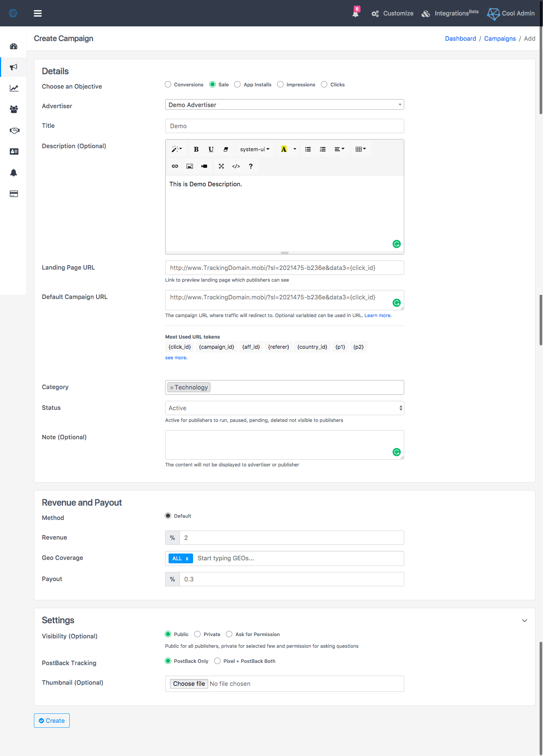
Task: Open the Integrations Beta menu
Action: (x=450, y=14)
